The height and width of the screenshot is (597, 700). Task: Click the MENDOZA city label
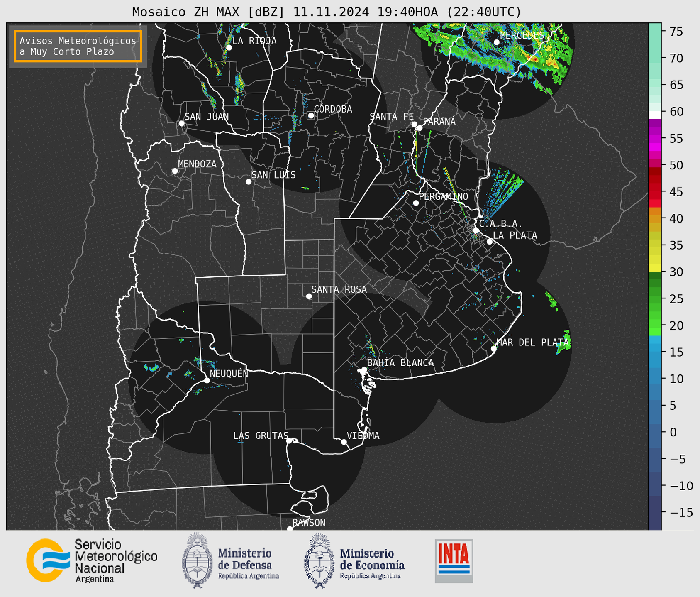(x=197, y=164)
